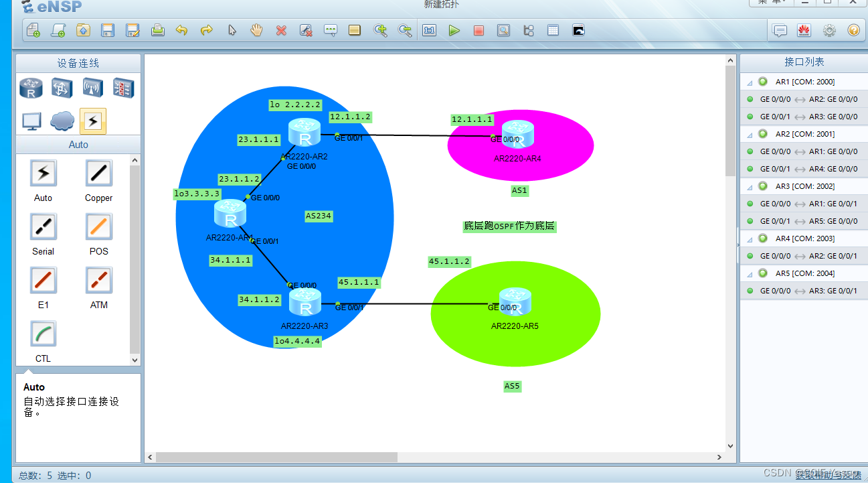Open the palette shape tool
The width and height of the screenshot is (868, 483).
pos(355,30)
